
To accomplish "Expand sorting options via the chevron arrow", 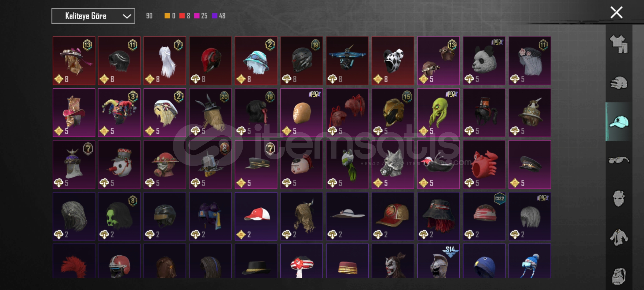I will coord(127,16).
